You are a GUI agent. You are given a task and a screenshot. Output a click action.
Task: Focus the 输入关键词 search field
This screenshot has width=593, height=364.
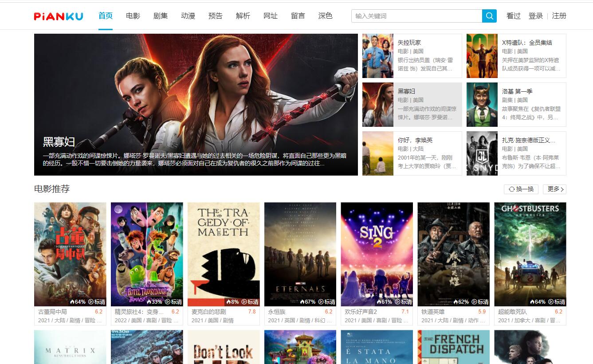pos(417,16)
